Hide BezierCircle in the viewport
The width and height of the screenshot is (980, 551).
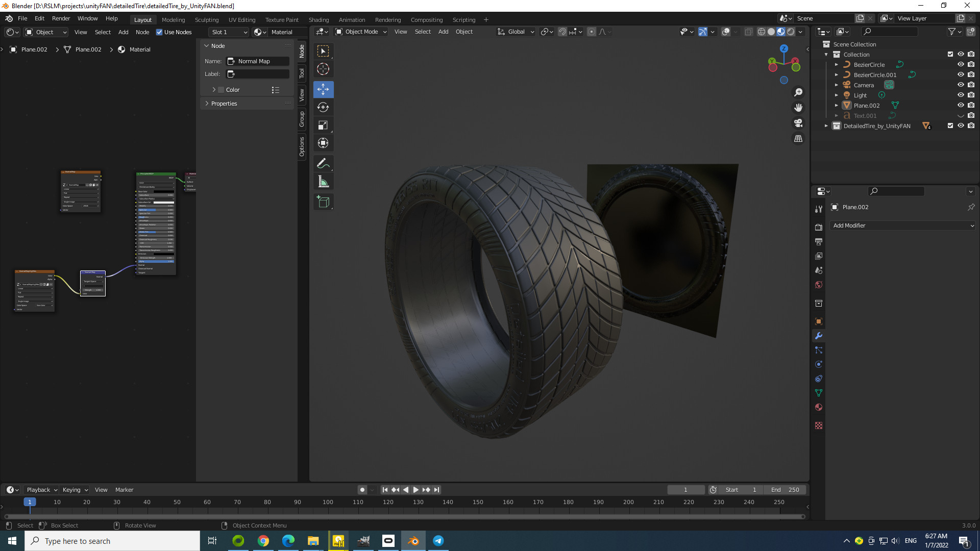(961, 64)
